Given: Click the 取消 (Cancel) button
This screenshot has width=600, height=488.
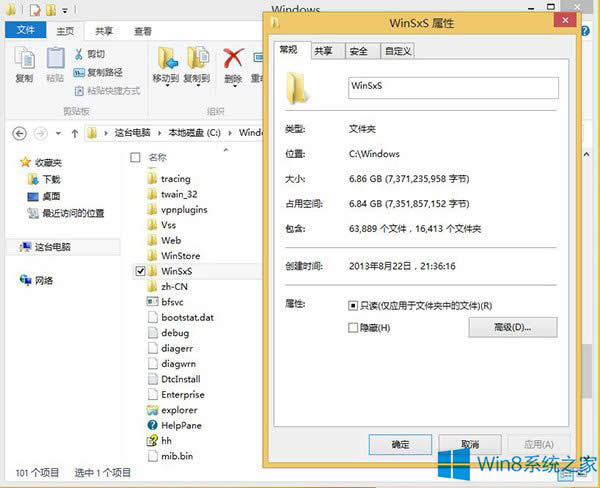Looking at the screenshot, I should (470, 444).
